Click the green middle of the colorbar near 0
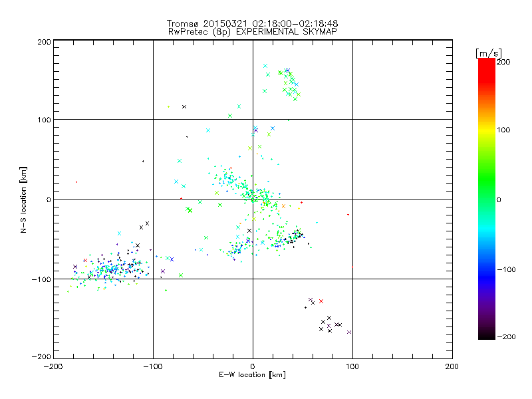532x399 pixels. 487,199
